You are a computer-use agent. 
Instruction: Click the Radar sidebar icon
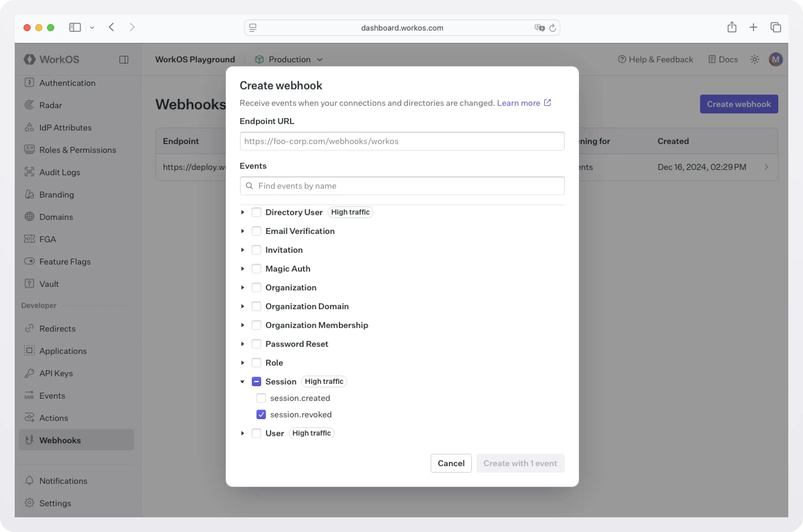coord(29,105)
